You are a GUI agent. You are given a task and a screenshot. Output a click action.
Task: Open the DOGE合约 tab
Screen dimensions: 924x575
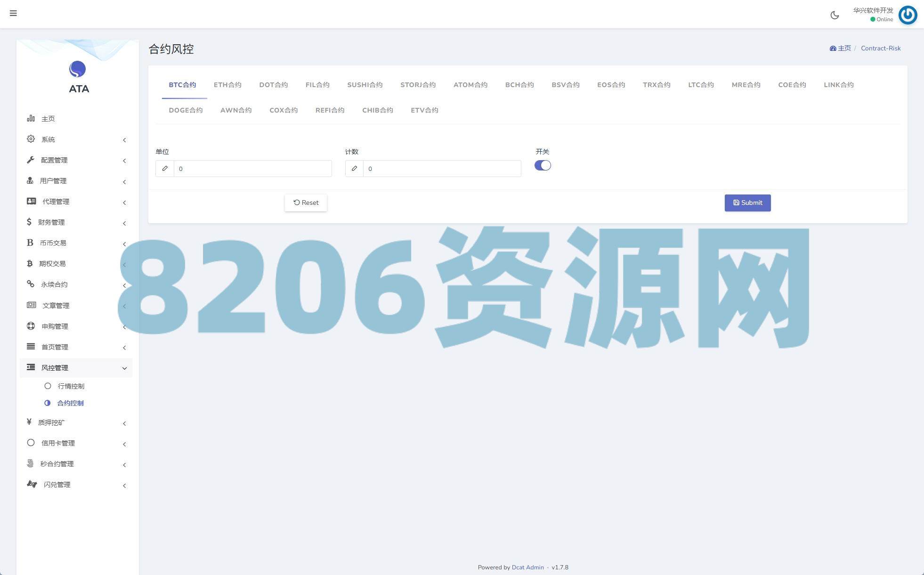186,110
